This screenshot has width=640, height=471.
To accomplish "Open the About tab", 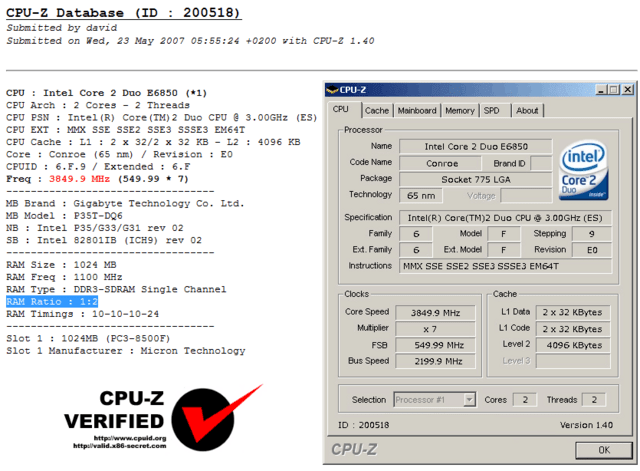I will tap(527, 111).
